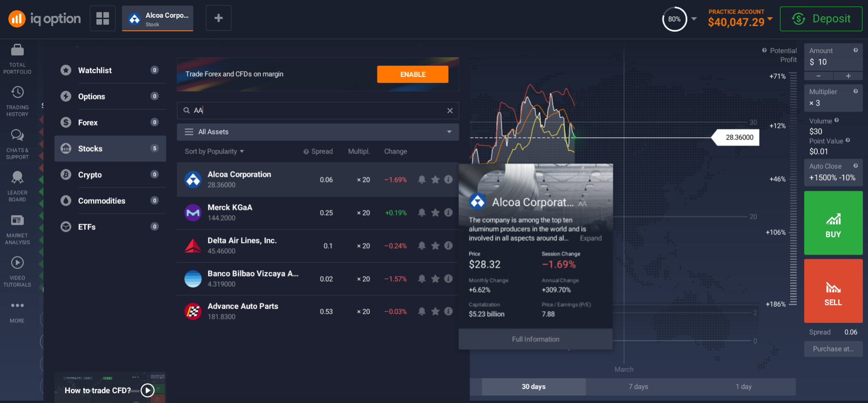868x403 pixels.
Task: Open Trading History from the sidebar
Action: tap(17, 101)
